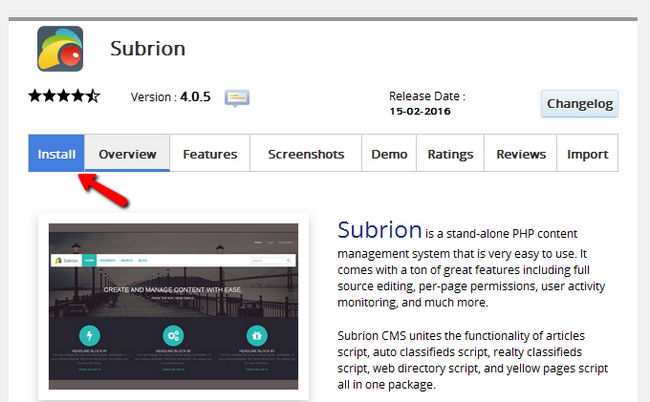
Task: Click the Changelog button
Action: tap(580, 104)
